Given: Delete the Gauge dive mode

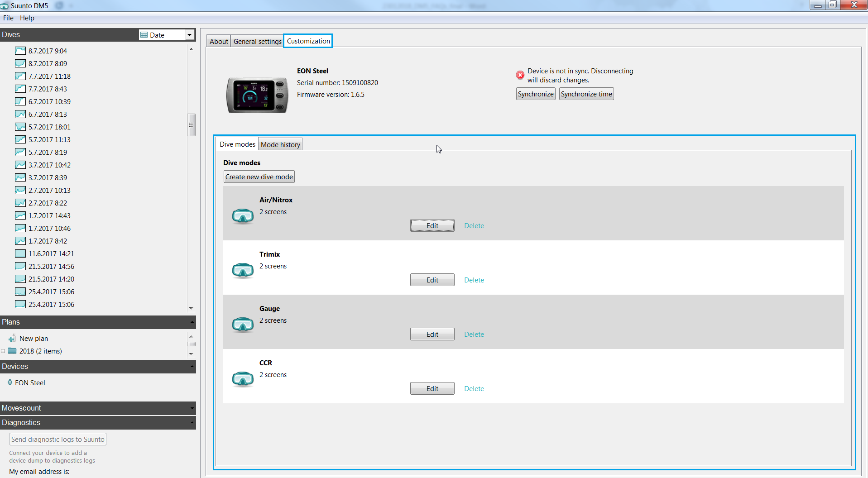Looking at the screenshot, I should click(x=474, y=334).
